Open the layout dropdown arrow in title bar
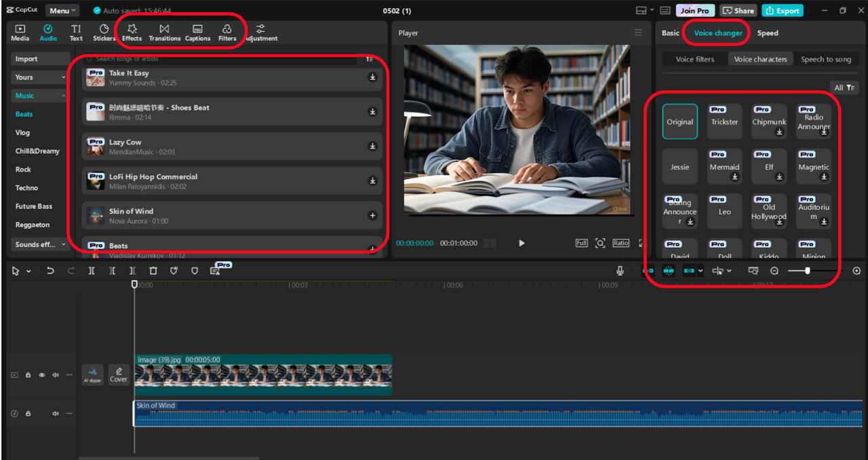Viewport: 868px width, 460px height. point(652,10)
